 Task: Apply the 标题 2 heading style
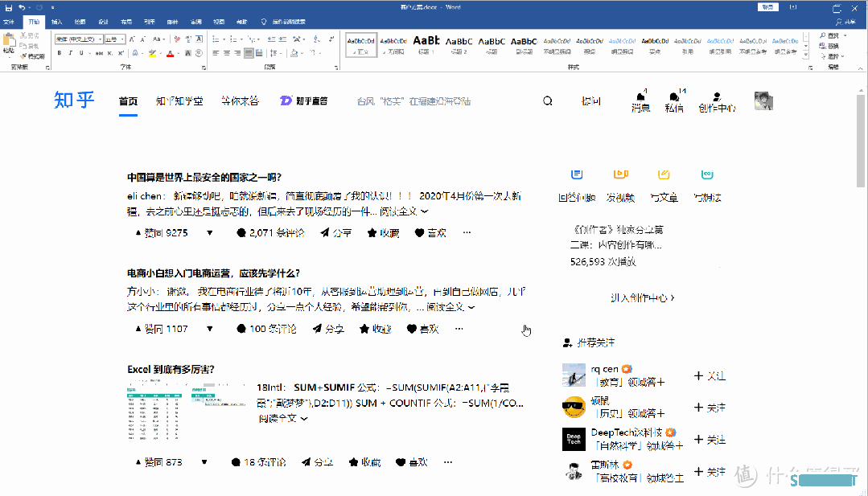459,44
